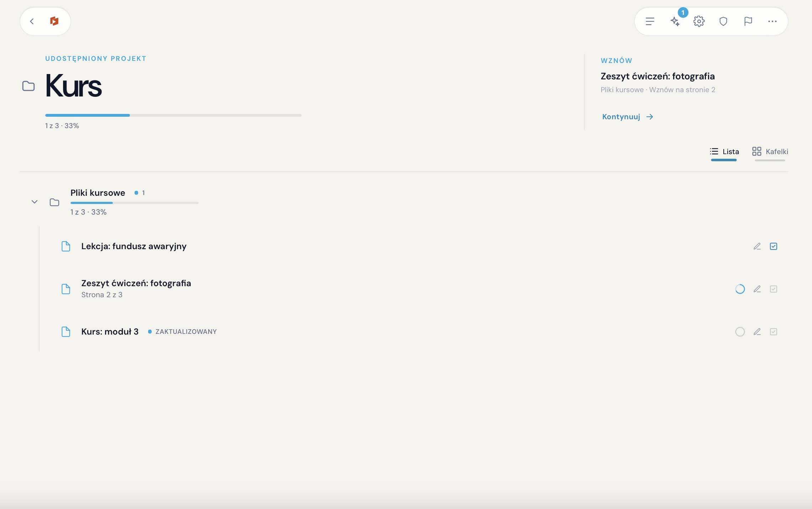Open settings gear icon
Viewport: 812px width, 509px height.
click(699, 21)
